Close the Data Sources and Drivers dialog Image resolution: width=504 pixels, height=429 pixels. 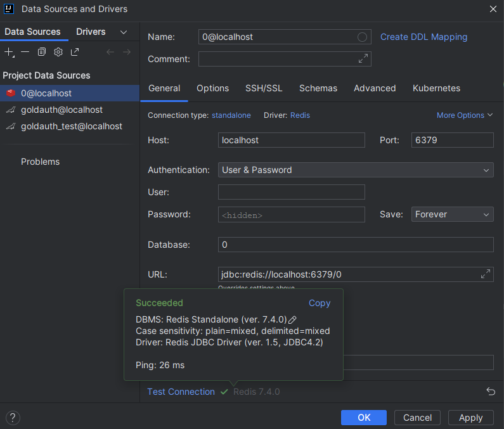tap(493, 9)
